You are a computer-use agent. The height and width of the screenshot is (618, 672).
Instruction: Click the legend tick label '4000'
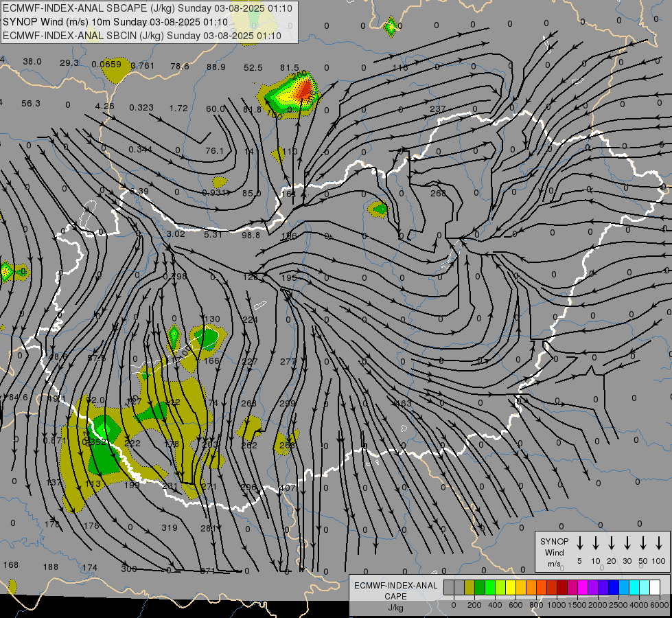[638, 605]
